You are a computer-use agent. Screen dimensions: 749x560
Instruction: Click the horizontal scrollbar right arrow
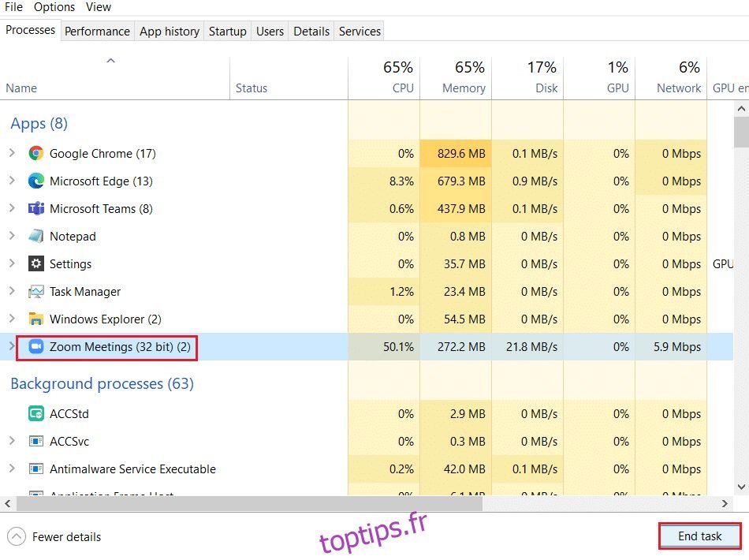(x=725, y=503)
